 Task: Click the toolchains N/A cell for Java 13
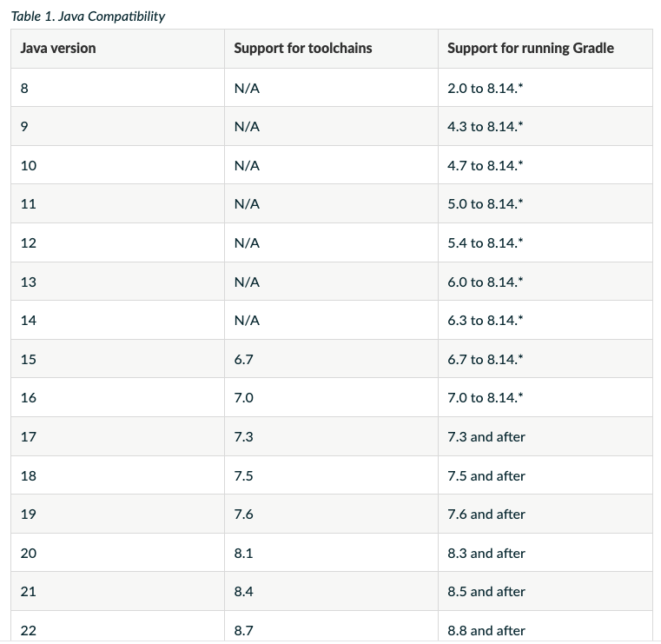pyautogui.click(x=247, y=282)
